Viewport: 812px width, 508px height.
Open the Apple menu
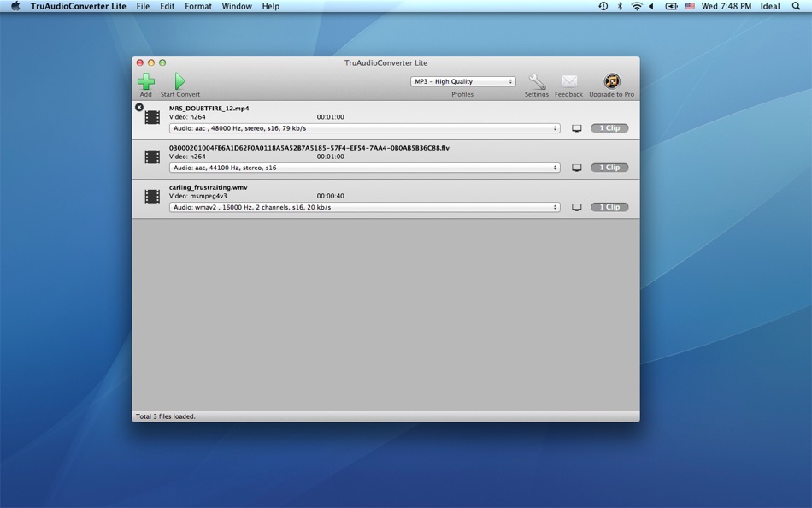pos(15,6)
